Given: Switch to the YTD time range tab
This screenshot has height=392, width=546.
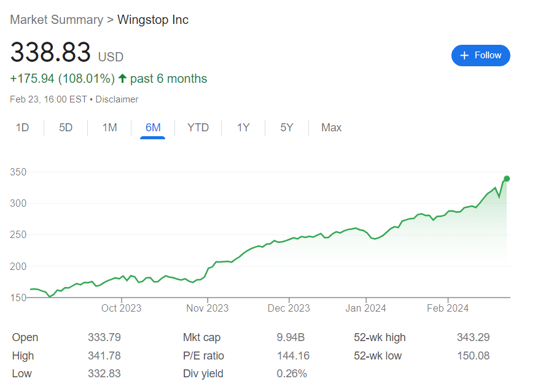Looking at the screenshot, I should click(198, 128).
